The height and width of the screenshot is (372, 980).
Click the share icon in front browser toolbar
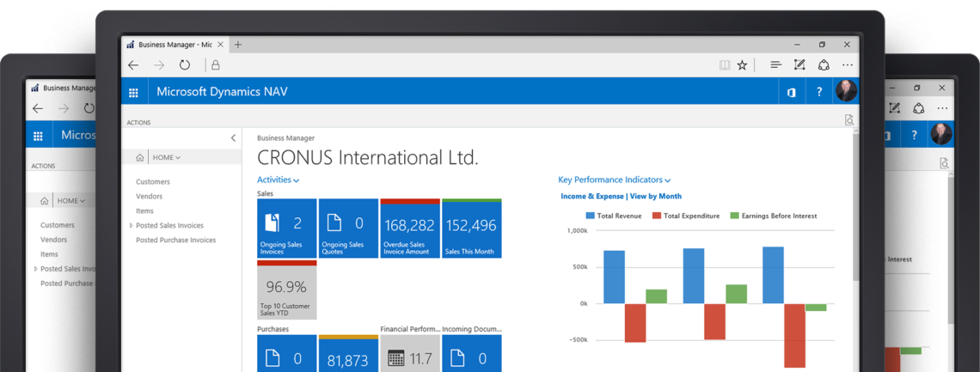(824, 65)
